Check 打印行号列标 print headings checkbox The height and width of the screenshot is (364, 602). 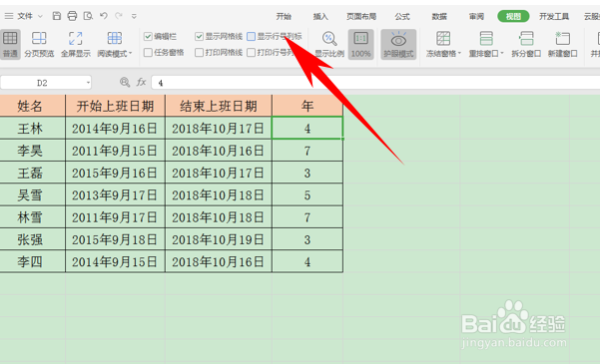click(x=252, y=52)
